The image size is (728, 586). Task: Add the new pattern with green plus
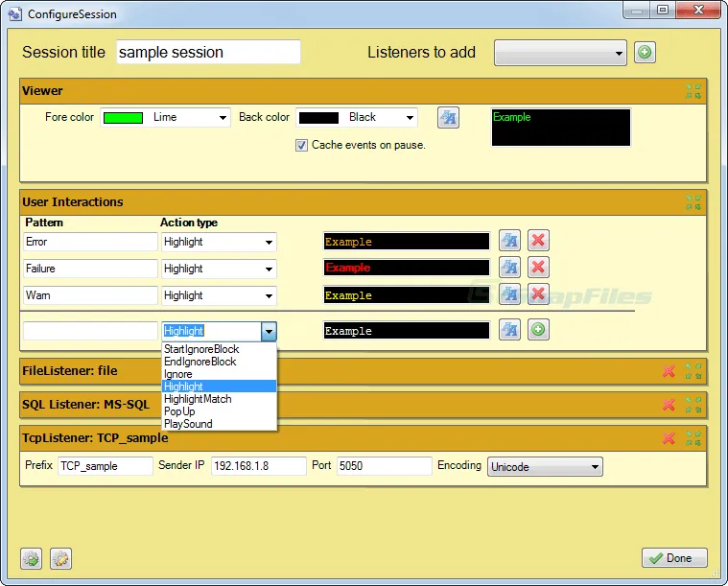538,330
